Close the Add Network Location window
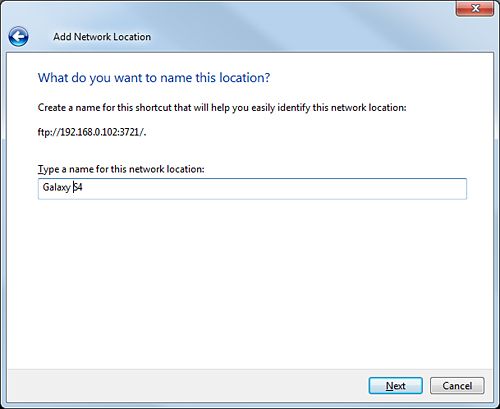Screen dimensions: 500x409 coord(475,8)
